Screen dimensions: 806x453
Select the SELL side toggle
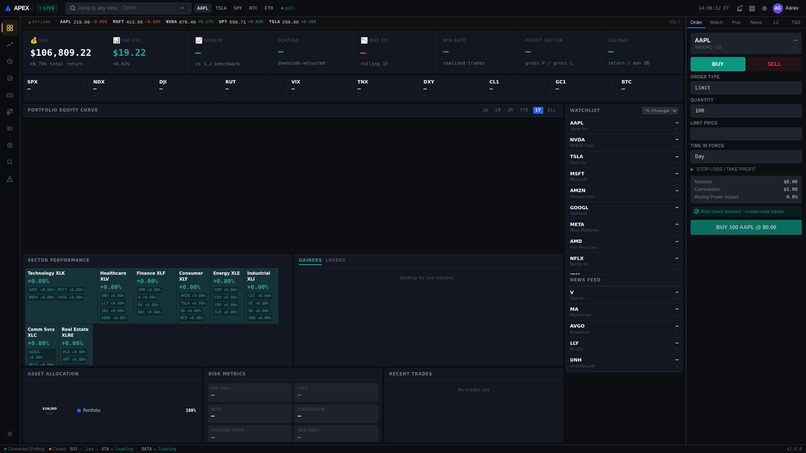point(774,64)
